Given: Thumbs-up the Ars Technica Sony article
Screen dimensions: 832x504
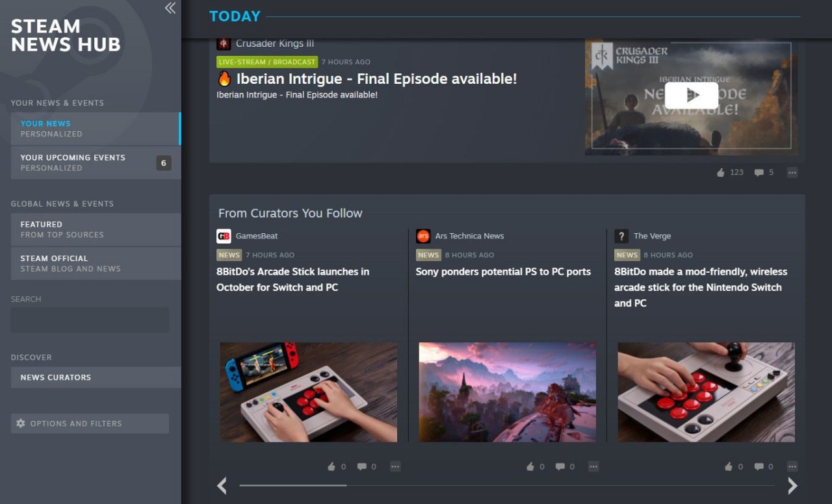Looking at the screenshot, I should click(530, 466).
